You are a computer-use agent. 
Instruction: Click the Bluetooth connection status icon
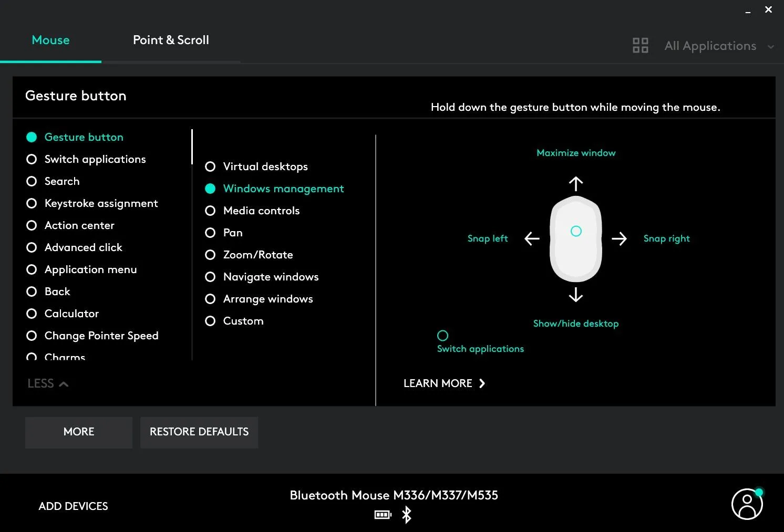click(x=406, y=515)
